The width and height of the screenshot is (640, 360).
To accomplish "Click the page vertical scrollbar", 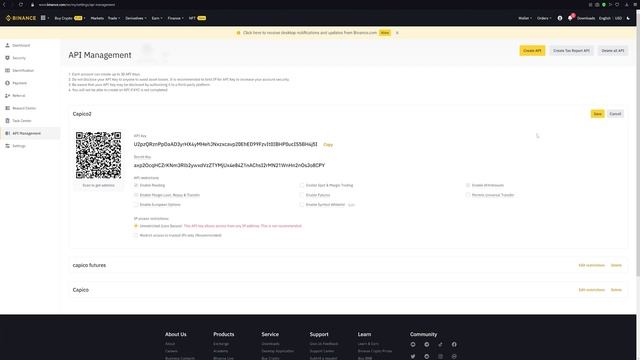I will point(638,143).
